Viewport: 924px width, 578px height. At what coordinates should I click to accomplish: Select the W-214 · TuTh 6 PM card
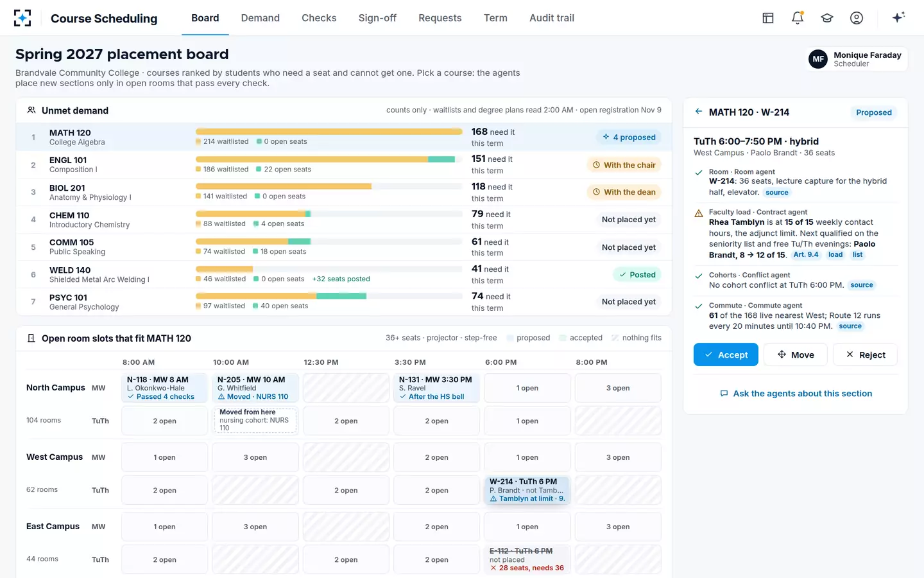click(x=527, y=490)
